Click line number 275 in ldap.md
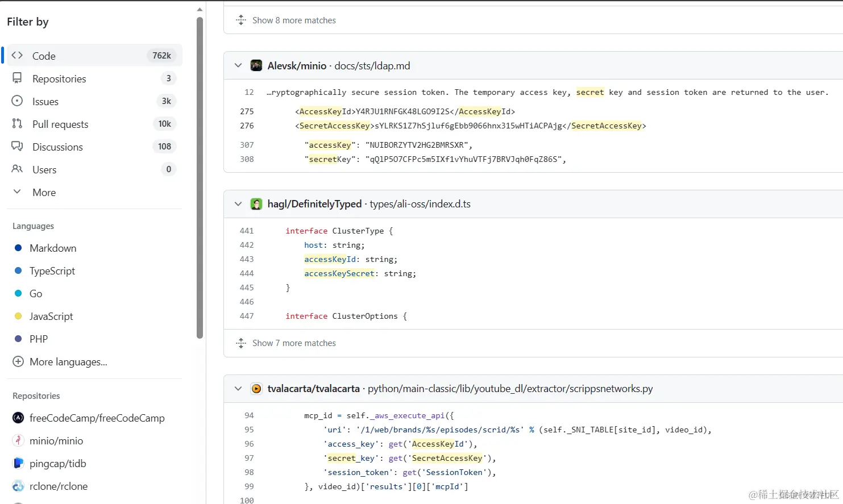Screen dimensions: 843x504 click(247, 111)
